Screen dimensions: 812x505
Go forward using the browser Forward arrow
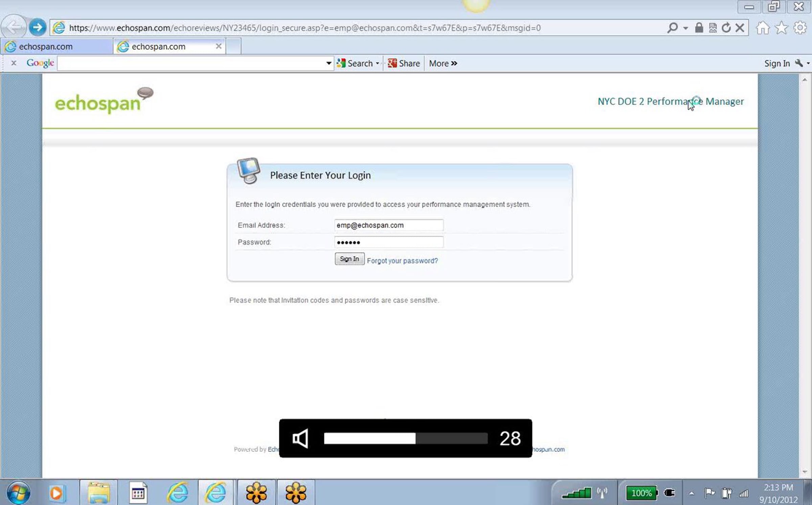[x=37, y=27]
